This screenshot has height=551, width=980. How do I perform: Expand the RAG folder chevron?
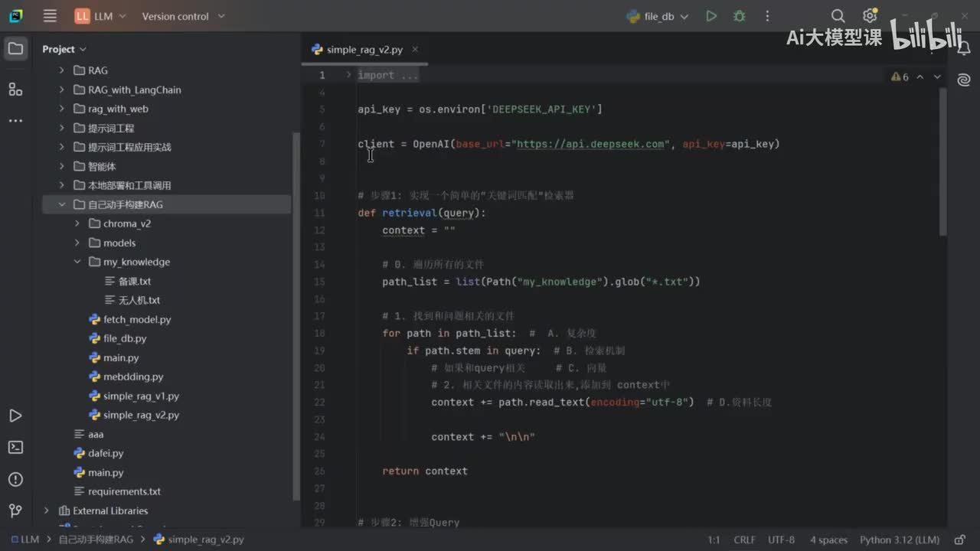62,70
